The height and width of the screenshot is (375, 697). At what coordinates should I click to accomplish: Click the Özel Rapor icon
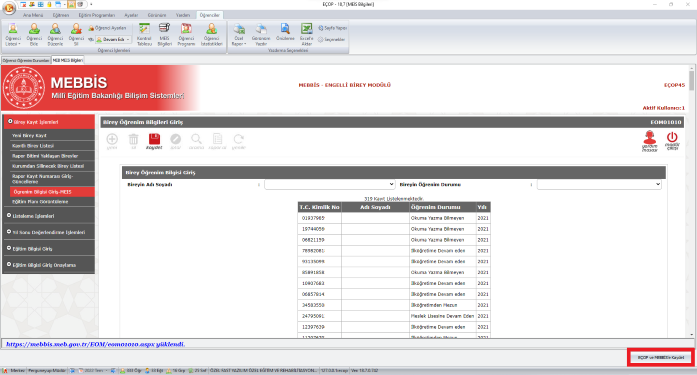pos(239,34)
